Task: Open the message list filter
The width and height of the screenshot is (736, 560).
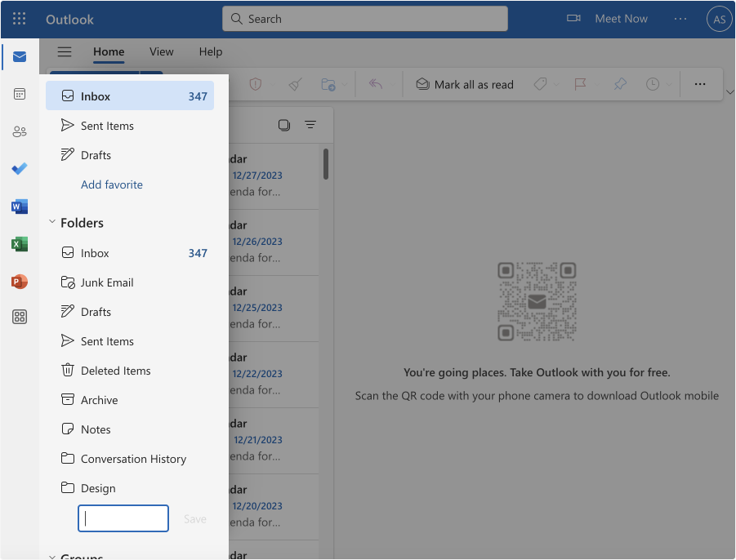Action: (310, 125)
